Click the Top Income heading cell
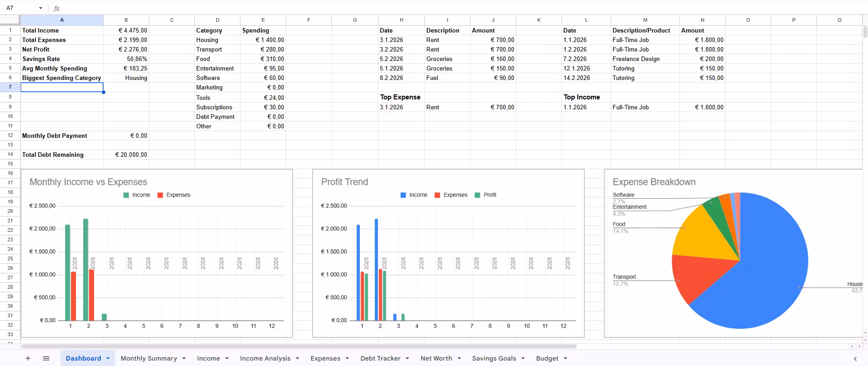Image resolution: width=868 pixels, height=366 pixels. pyautogui.click(x=586, y=97)
